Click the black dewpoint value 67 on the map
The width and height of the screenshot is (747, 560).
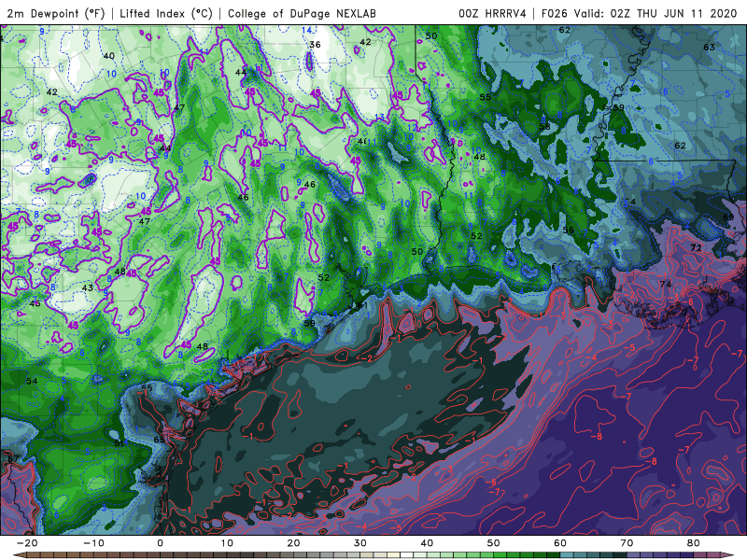pyautogui.click(x=13, y=458)
